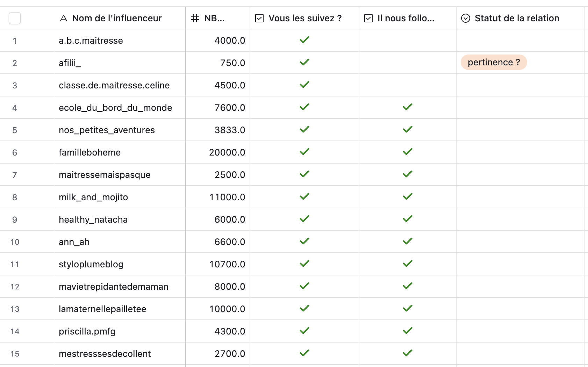The width and height of the screenshot is (588, 367).
Task: Click checkbox icon in Il nous follo header
Action: [368, 18]
